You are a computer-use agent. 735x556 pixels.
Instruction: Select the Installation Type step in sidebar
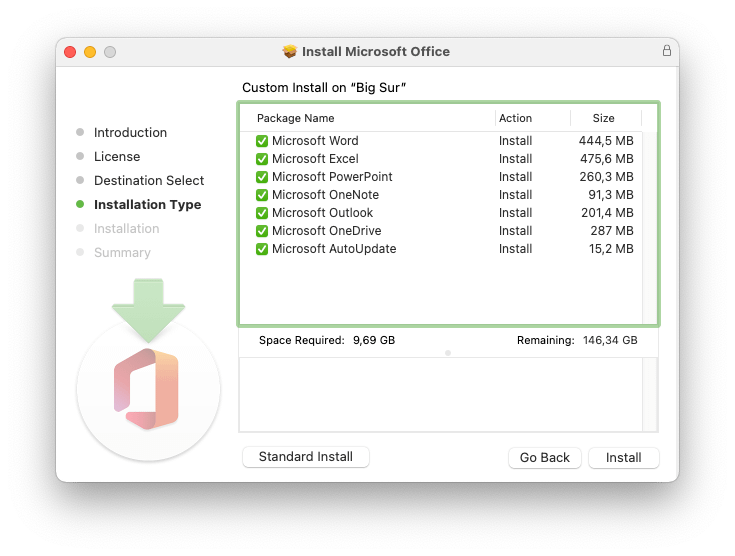point(147,205)
